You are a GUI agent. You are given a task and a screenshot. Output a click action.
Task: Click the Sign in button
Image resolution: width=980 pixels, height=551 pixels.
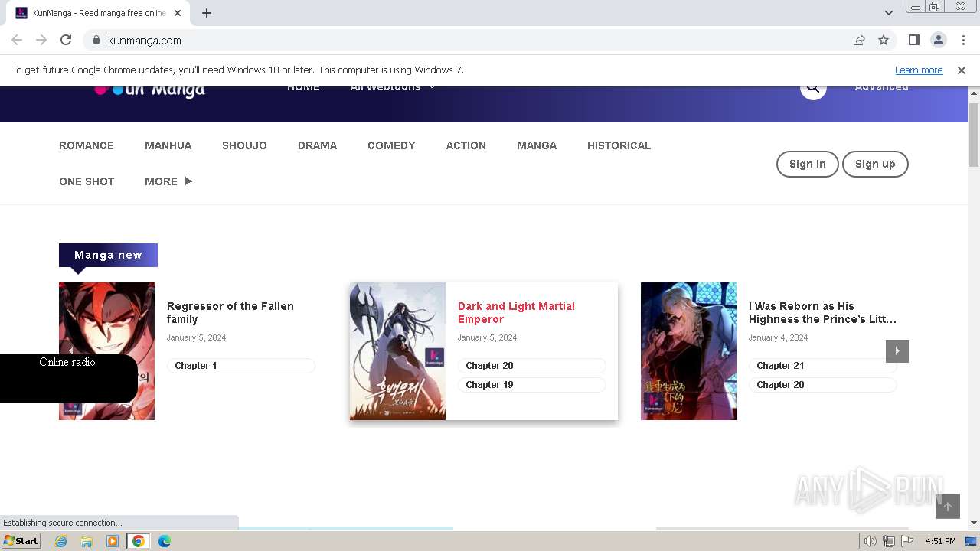pos(808,164)
